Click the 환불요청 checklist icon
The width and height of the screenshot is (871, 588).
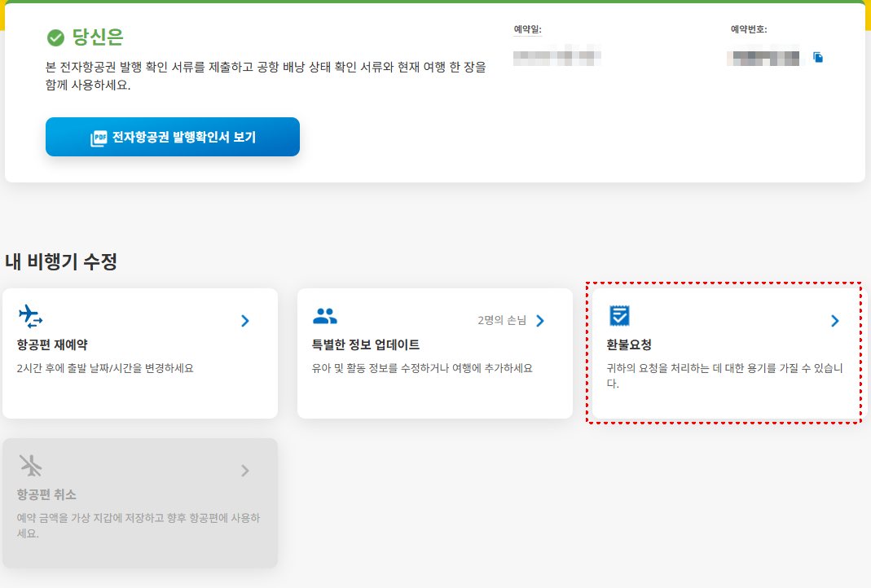619,315
